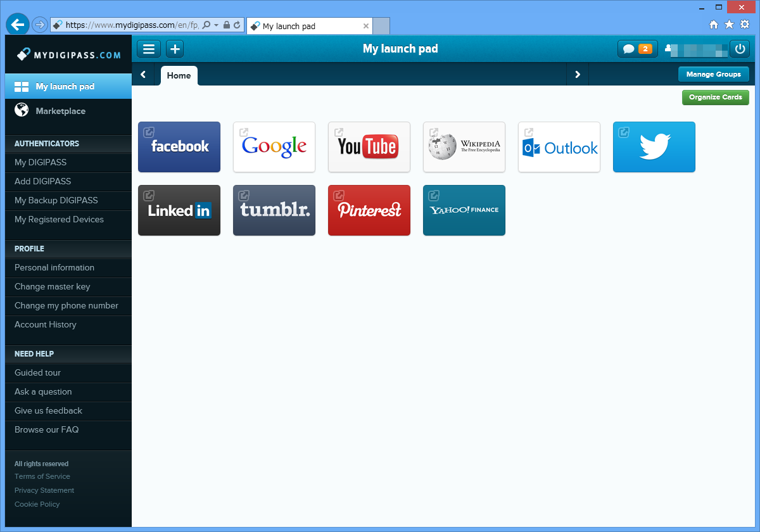This screenshot has height=532, width=760.
Task: Click the search magnifier in address bar
Action: pos(206,25)
